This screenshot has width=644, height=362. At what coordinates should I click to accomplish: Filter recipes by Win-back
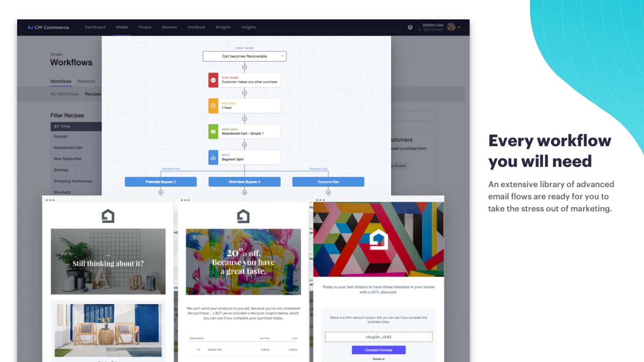click(62, 192)
